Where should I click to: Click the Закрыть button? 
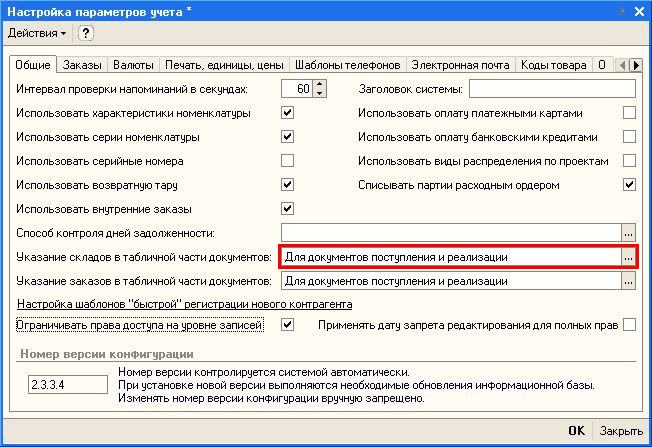(620, 431)
